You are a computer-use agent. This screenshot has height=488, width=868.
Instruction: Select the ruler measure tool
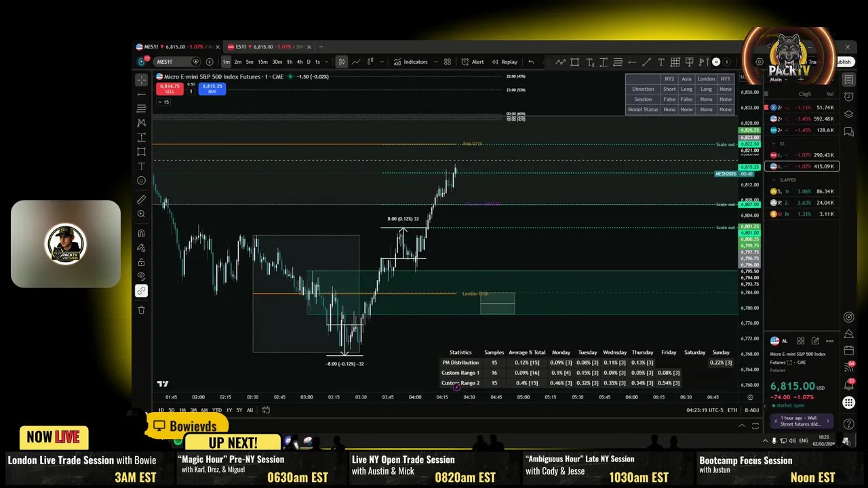[x=141, y=199]
